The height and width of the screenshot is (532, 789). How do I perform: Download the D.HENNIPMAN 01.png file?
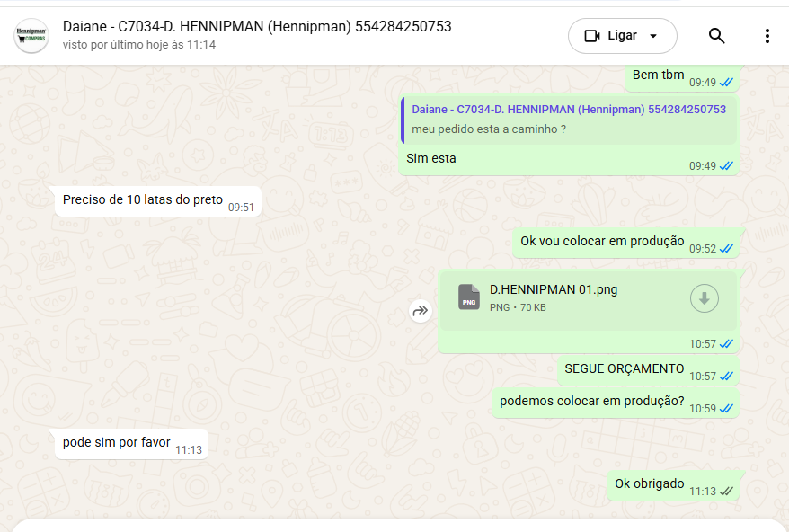click(704, 298)
